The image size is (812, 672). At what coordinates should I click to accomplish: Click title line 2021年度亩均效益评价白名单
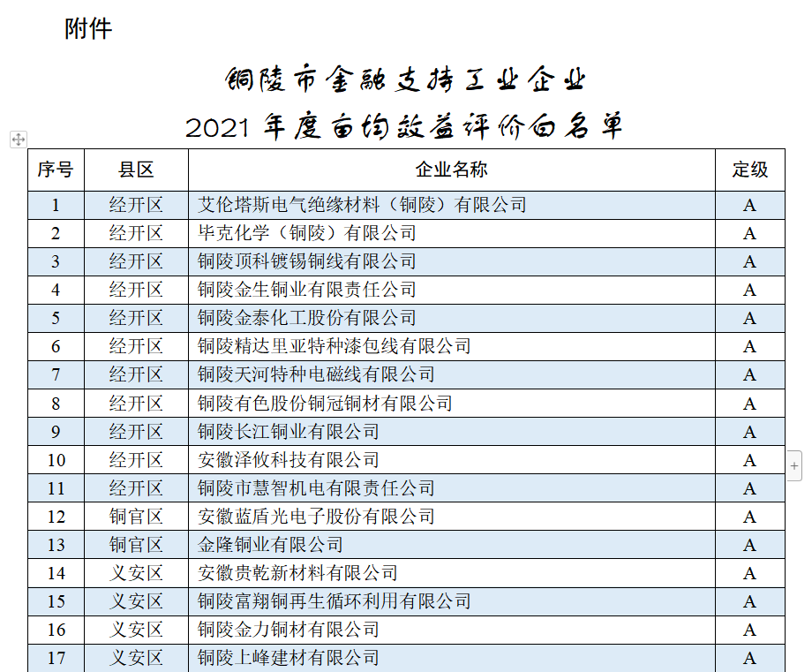pyautogui.click(x=404, y=126)
